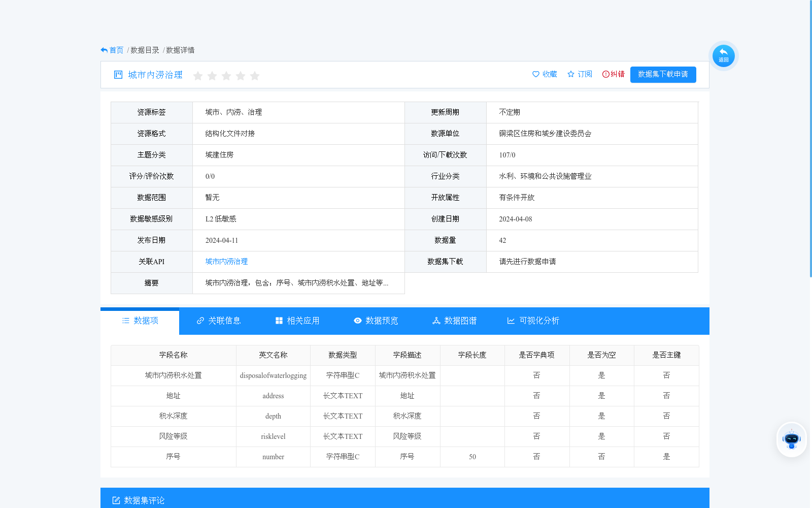The height and width of the screenshot is (508, 812).
Task: Click the 城市内涝治理 page title
Action: pos(155,75)
